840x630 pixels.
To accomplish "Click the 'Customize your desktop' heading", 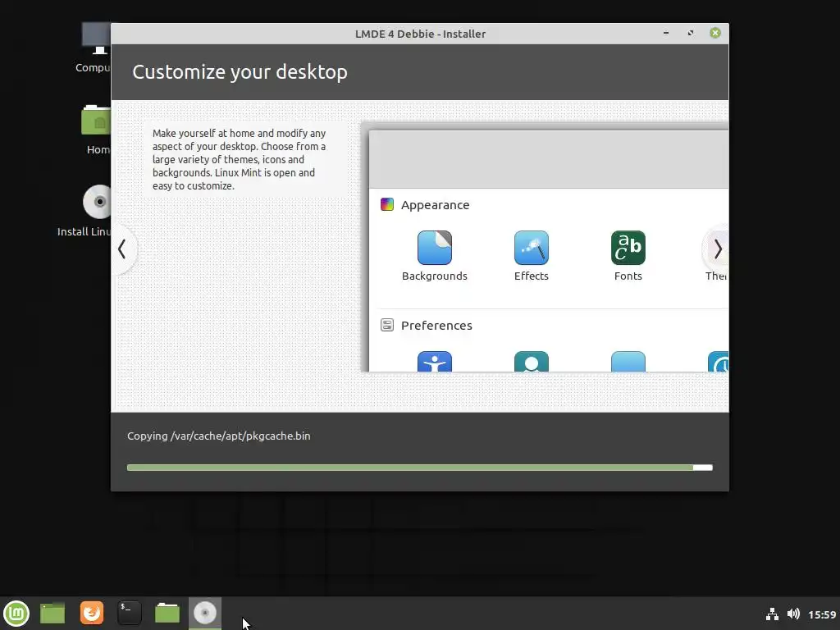I will click(240, 72).
